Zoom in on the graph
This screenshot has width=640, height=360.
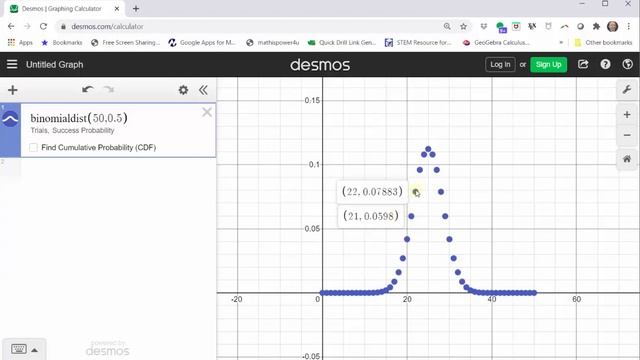point(627,115)
